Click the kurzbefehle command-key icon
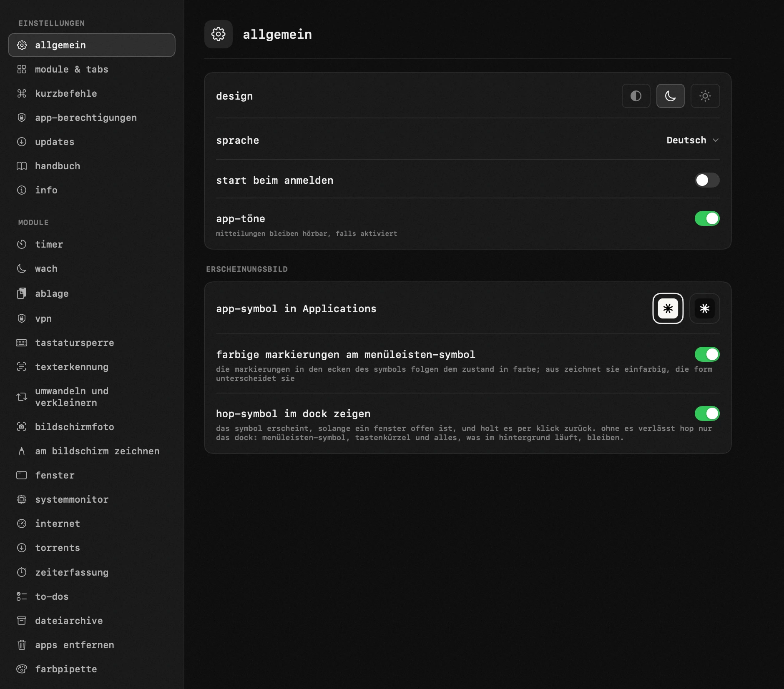Image resolution: width=784 pixels, height=689 pixels. pyautogui.click(x=22, y=93)
